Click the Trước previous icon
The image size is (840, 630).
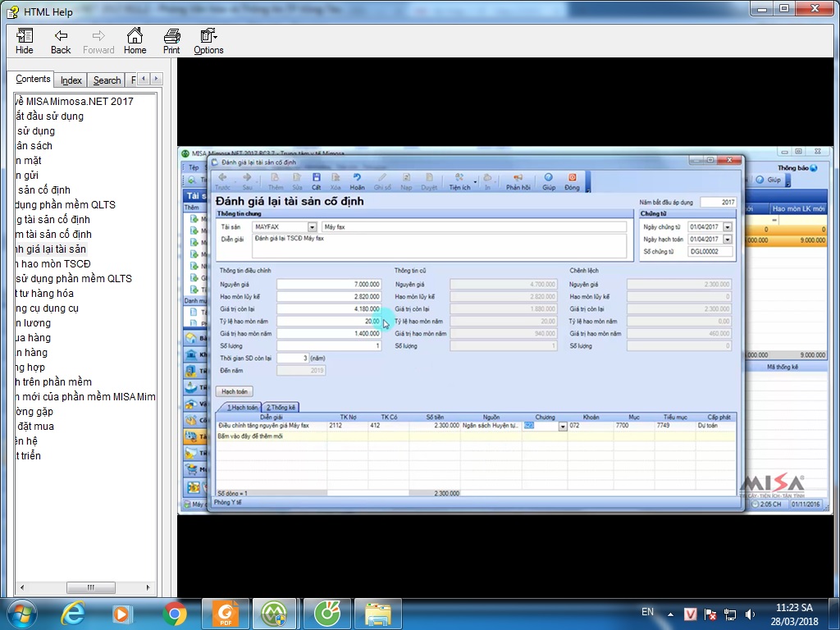tap(222, 181)
